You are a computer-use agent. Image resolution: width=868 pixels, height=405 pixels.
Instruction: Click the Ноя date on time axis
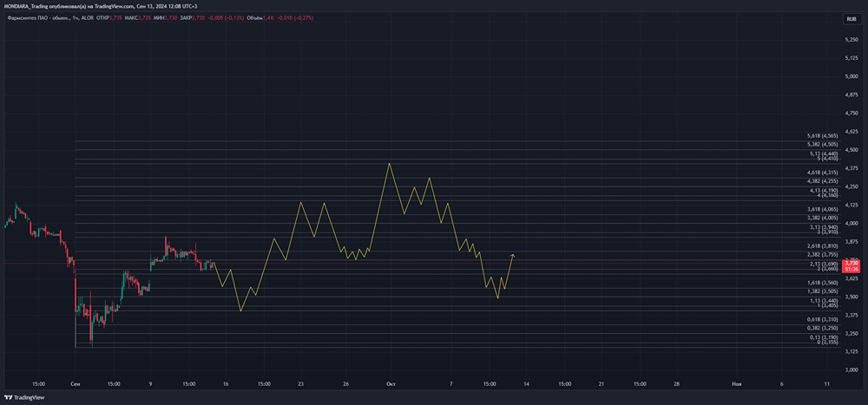point(737,383)
